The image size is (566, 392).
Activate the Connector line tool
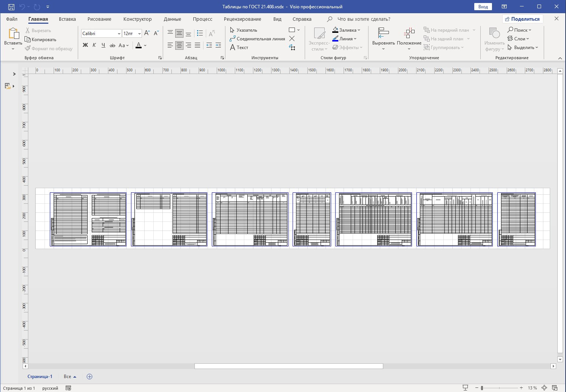257,39
